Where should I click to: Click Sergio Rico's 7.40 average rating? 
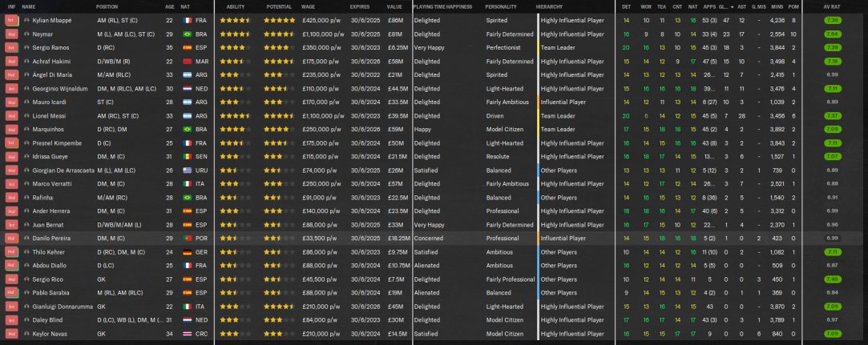832,279
